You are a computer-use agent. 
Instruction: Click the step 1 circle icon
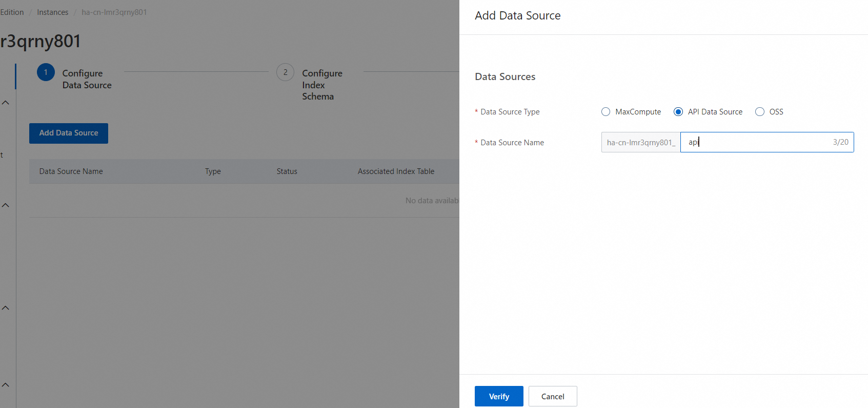coord(46,72)
